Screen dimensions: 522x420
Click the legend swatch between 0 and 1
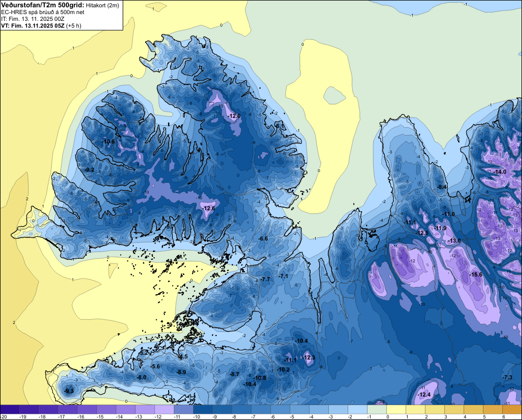396,410
